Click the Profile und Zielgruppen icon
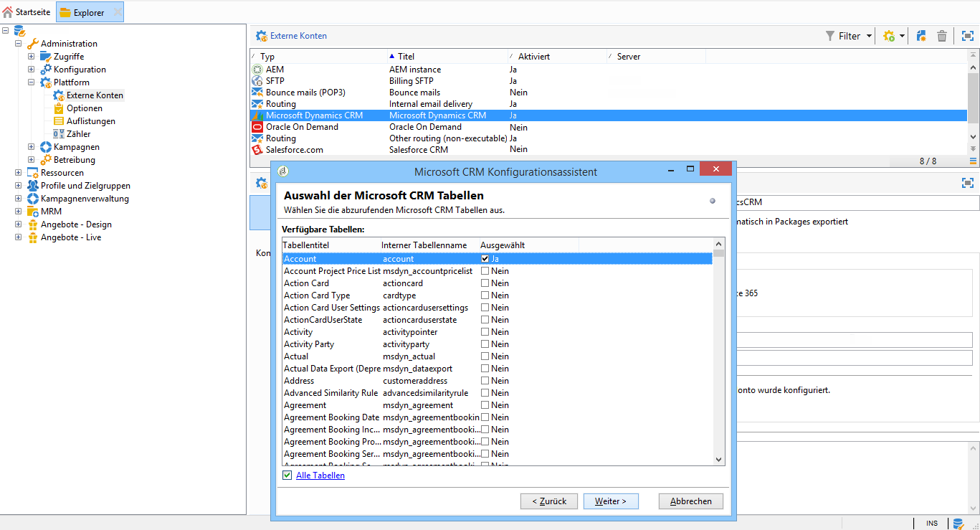This screenshot has width=980, height=530. 32,186
